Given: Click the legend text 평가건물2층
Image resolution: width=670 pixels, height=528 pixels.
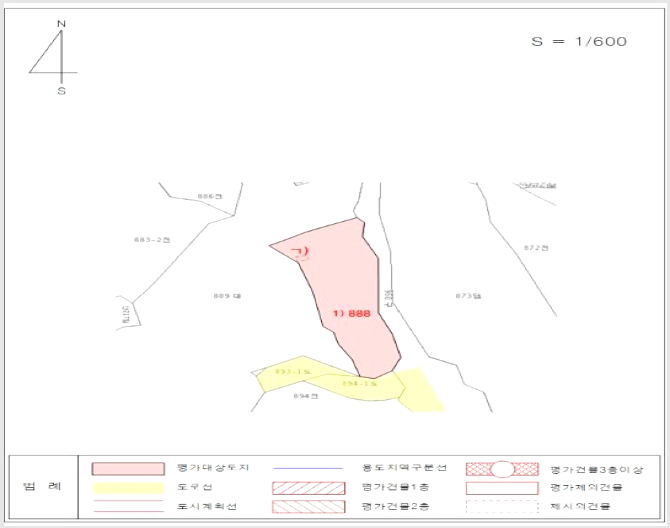Looking at the screenshot, I should 395,507.
